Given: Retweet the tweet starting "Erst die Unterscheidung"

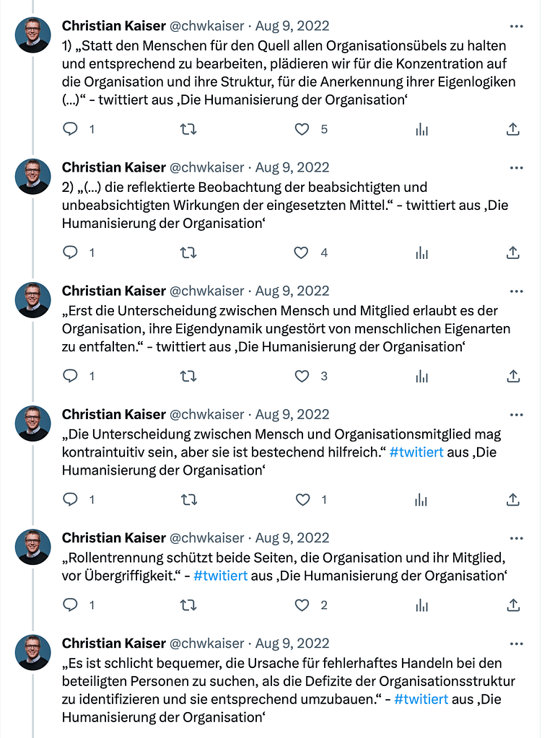Looking at the screenshot, I should [x=188, y=376].
